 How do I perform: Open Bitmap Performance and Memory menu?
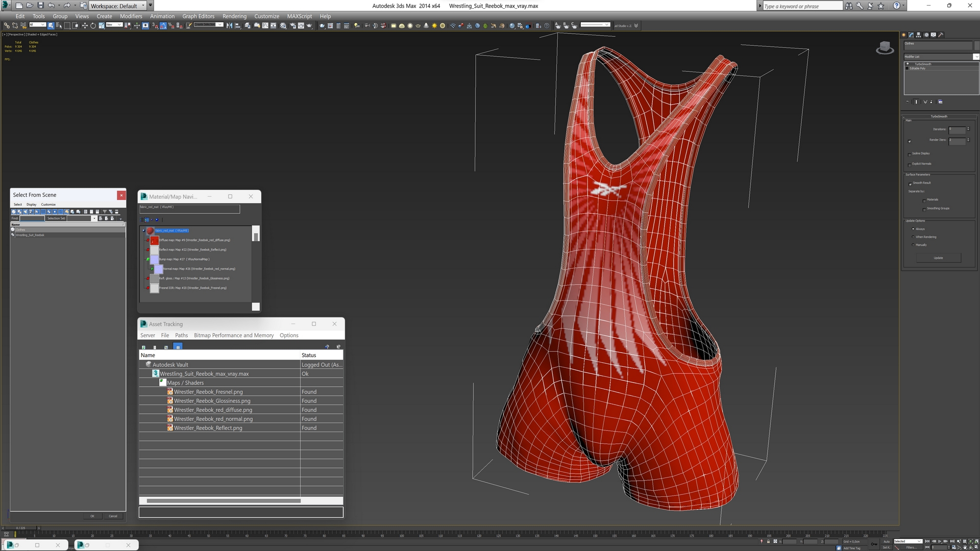pos(234,335)
